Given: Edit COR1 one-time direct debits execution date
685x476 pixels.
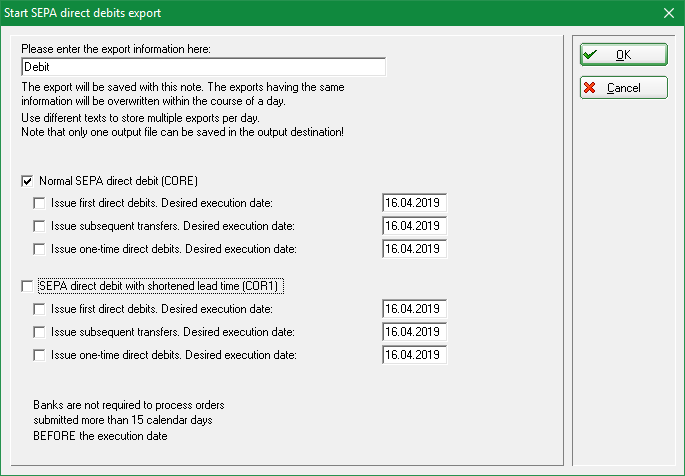Looking at the screenshot, I should [414, 355].
